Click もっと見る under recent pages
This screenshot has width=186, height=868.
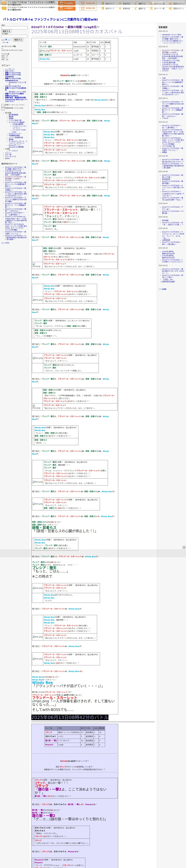click(x=5, y=243)
